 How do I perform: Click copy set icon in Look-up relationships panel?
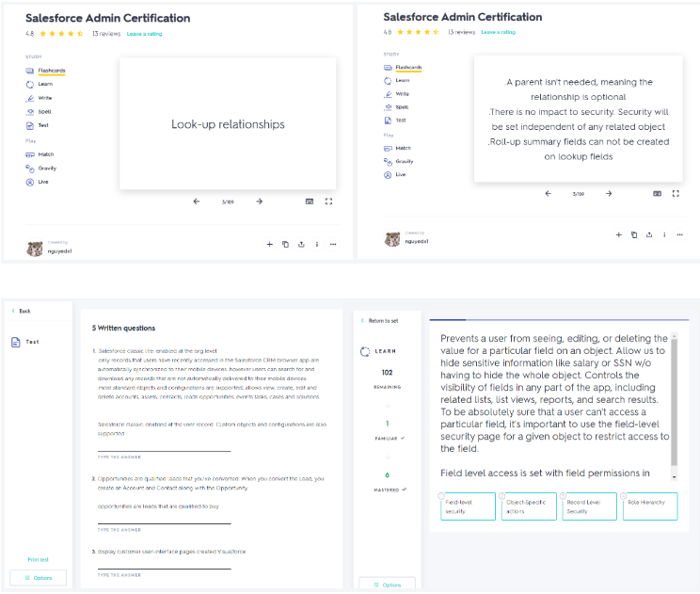coord(285,245)
